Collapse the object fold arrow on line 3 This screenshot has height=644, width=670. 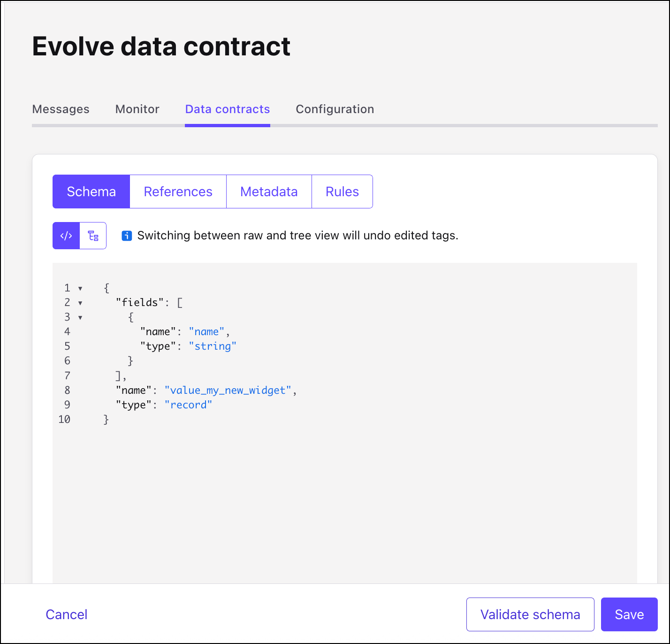pyautogui.click(x=80, y=317)
